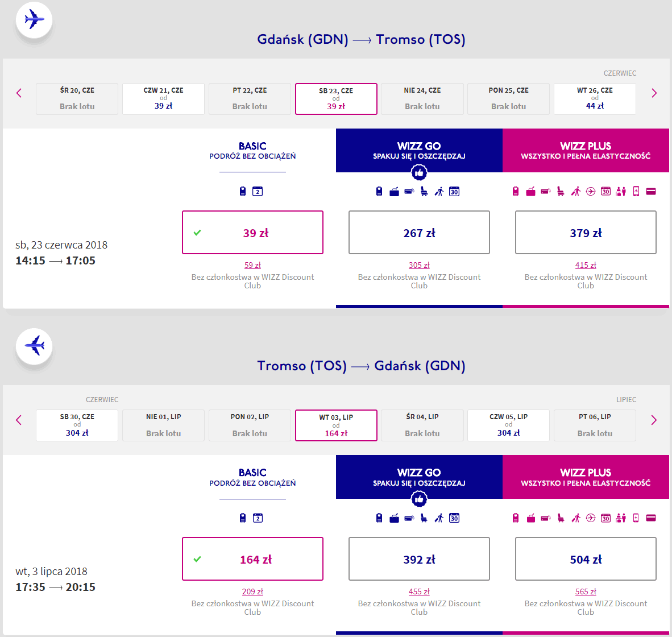Image resolution: width=672 pixels, height=637 pixels.
Task: Click return WIZZ GO 30-day calendar icon
Action: [454, 518]
